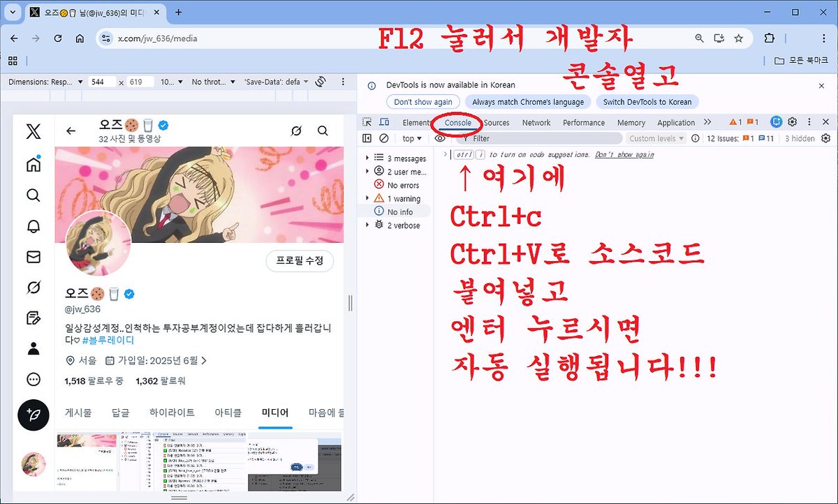Click the 1,518 팔로우 중 link

(x=94, y=381)
